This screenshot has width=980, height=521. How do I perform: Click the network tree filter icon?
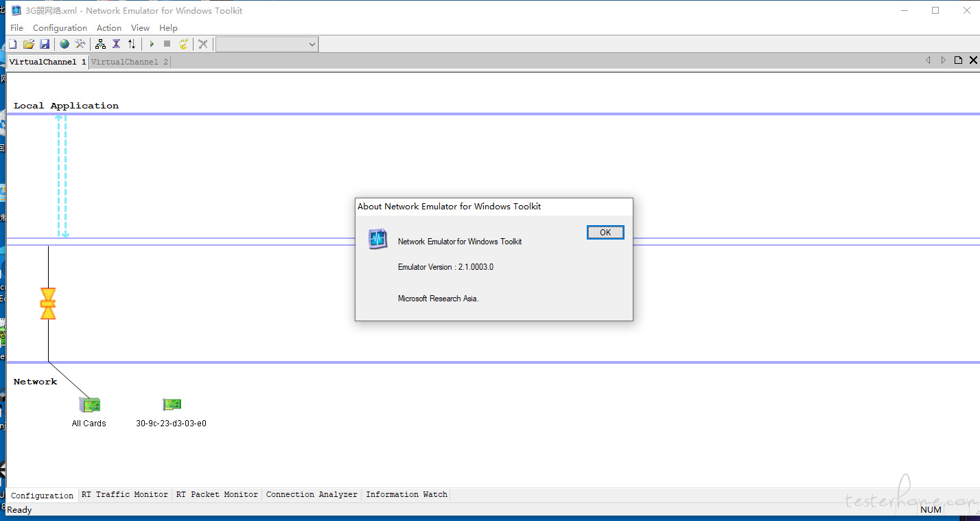coord(100,44)
